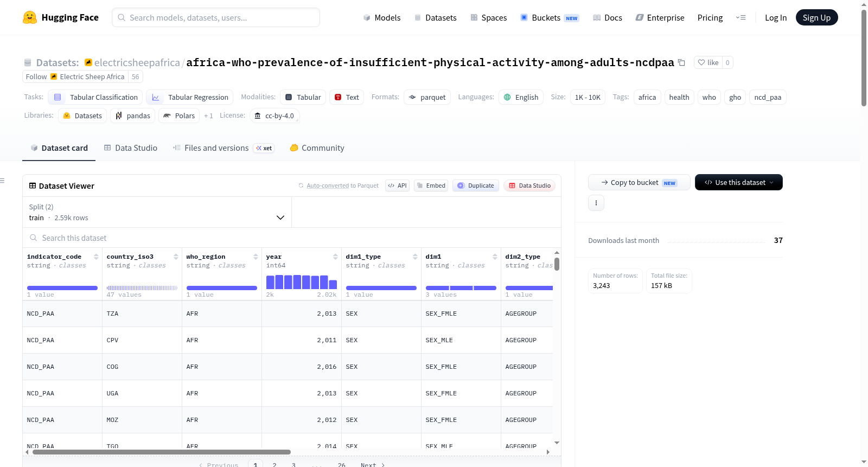Open Enterprise in the top navigation

(660, 17)
